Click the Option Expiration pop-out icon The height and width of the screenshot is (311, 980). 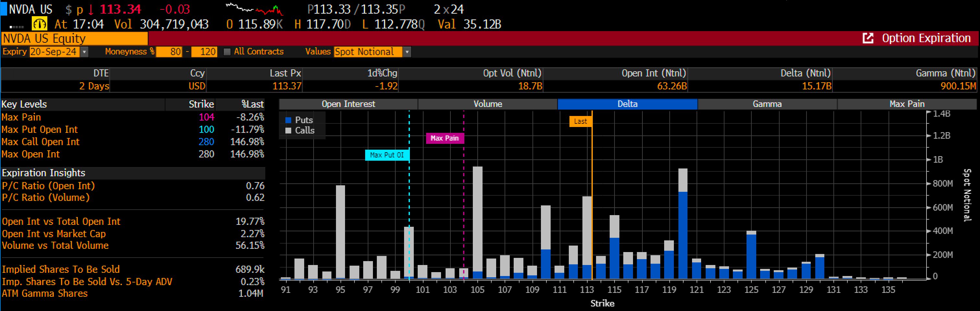[x=868, y=38]
